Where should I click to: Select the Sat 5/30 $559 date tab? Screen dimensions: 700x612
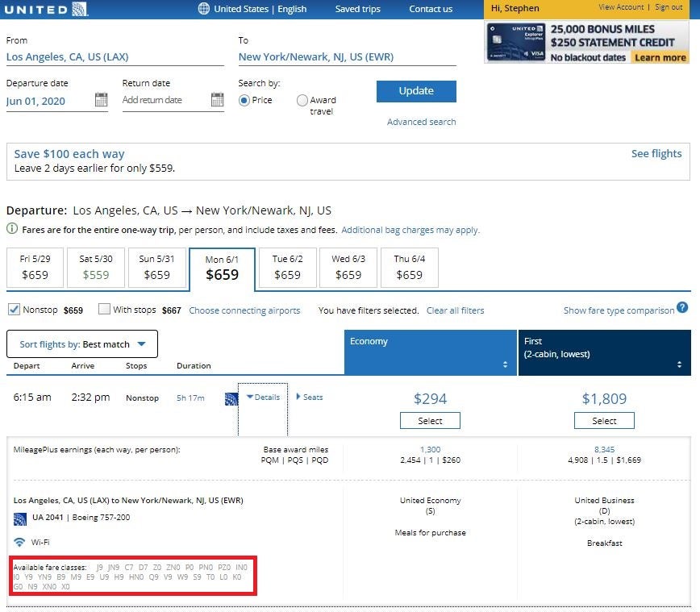pyautogui.click(x=96, y=268)
